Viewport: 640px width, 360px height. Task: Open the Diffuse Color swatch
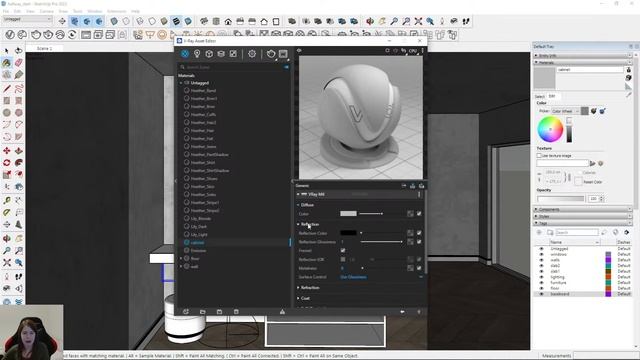(348, 213)
